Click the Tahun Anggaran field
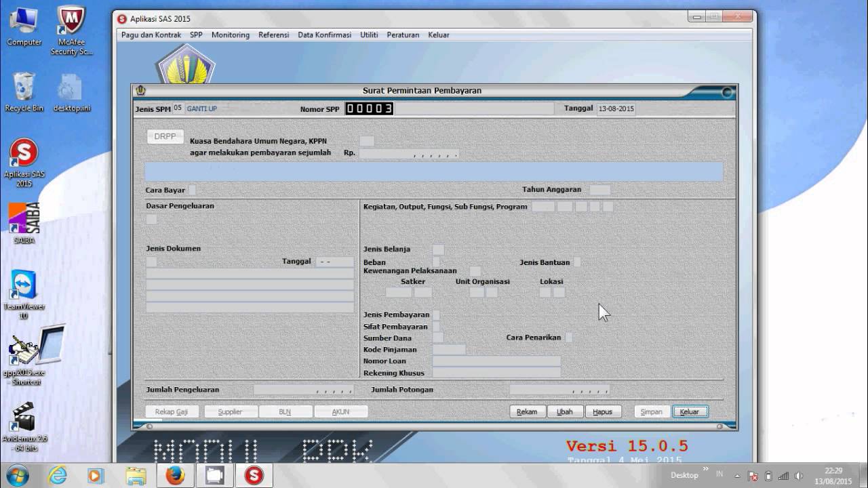Viewport: 868px width, 488px height. 599,190
